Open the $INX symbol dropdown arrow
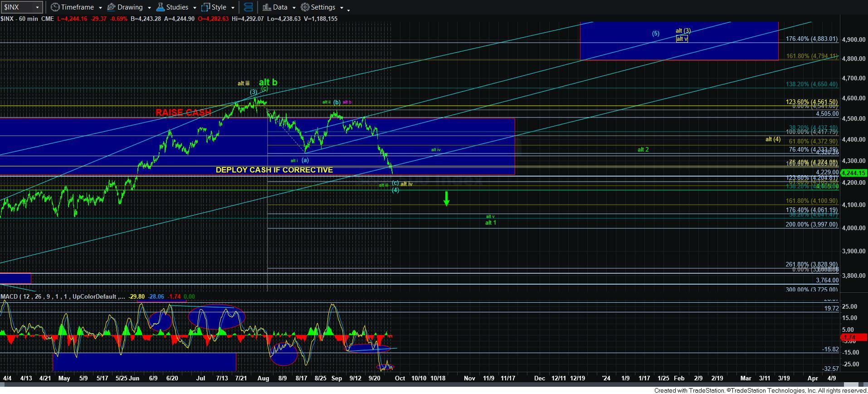 tap(37, 7)
